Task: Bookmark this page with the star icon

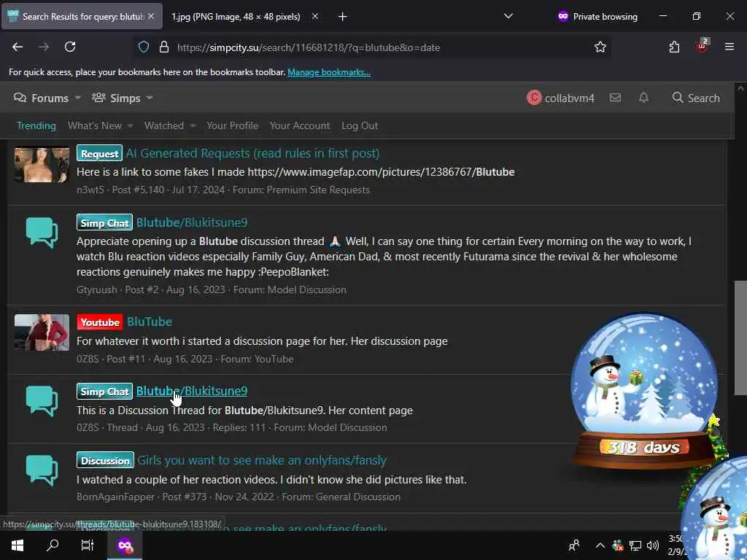Action: [600, 47]
